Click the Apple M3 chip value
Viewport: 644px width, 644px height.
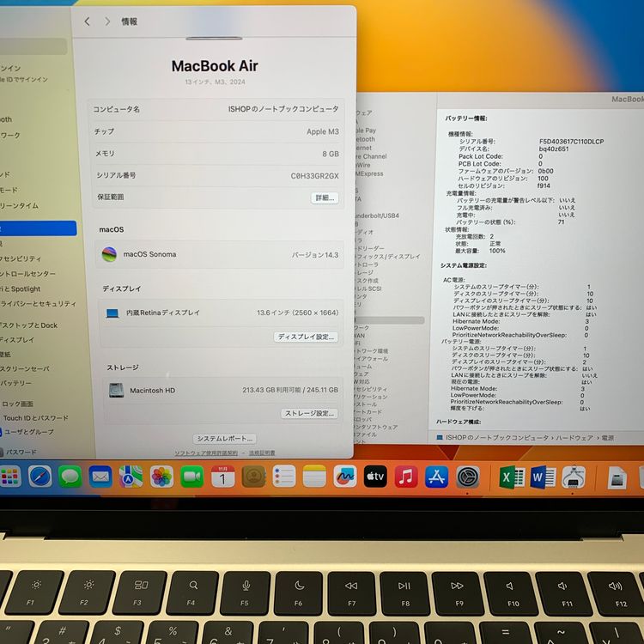(322, 132)
